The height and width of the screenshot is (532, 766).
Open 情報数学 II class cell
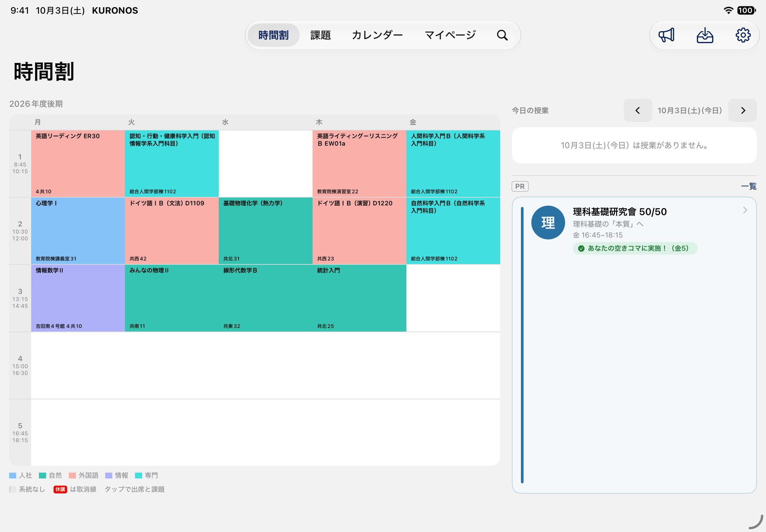tap(78, 298)
